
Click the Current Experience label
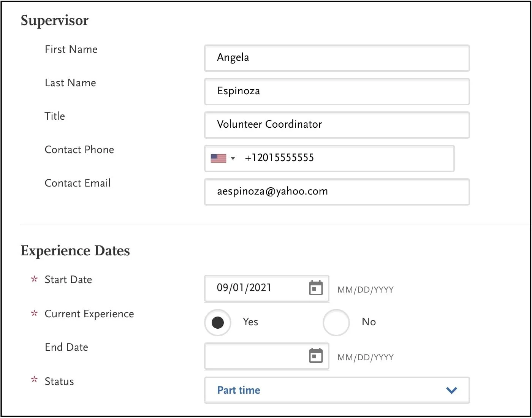coord(89,314)
